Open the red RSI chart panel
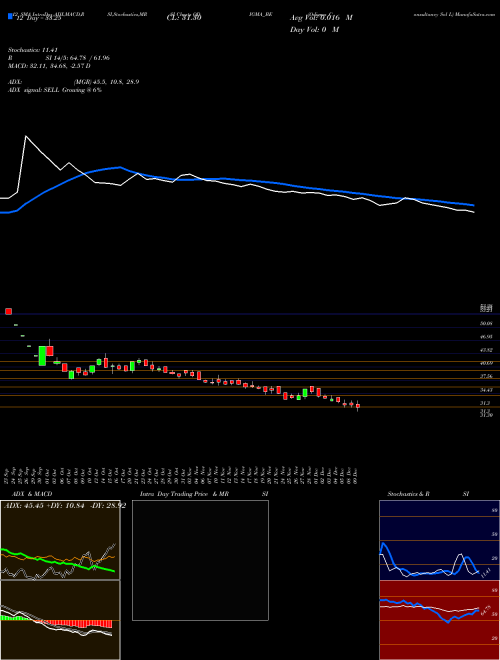 coord(439,620)
